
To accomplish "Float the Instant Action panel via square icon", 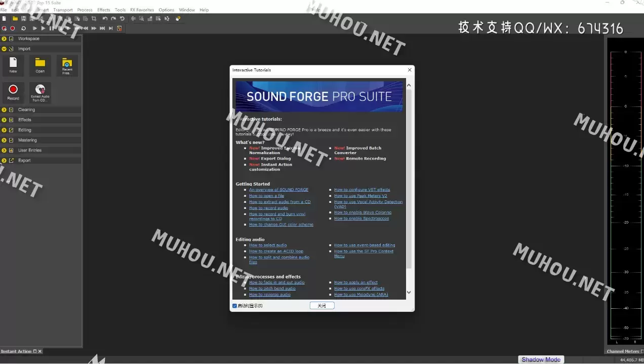I will [35, 351].
